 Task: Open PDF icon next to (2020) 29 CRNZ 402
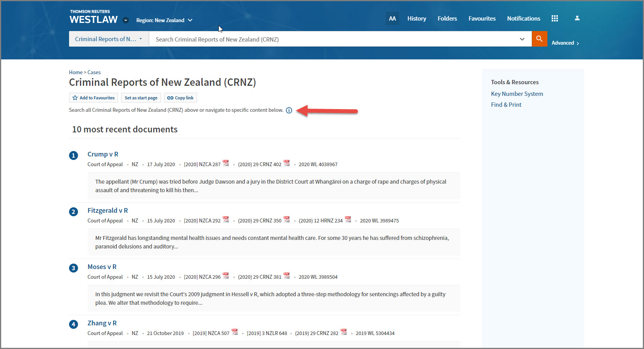point(287,163)
